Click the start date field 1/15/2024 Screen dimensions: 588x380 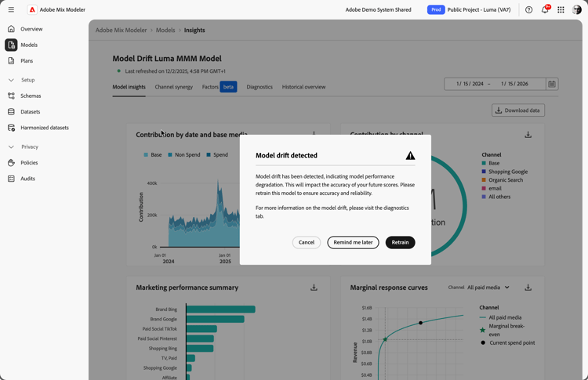(x=470, y=84)
